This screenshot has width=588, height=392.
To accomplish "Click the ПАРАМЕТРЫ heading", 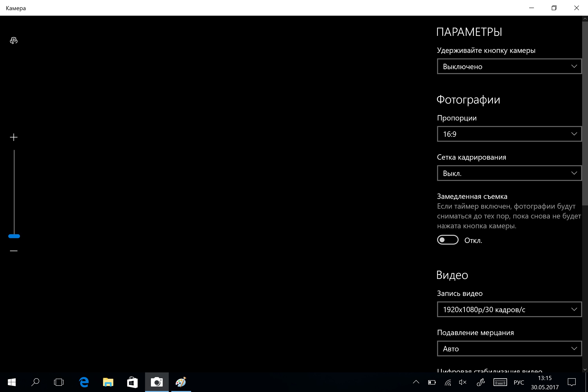I will [x=469, y=32].
